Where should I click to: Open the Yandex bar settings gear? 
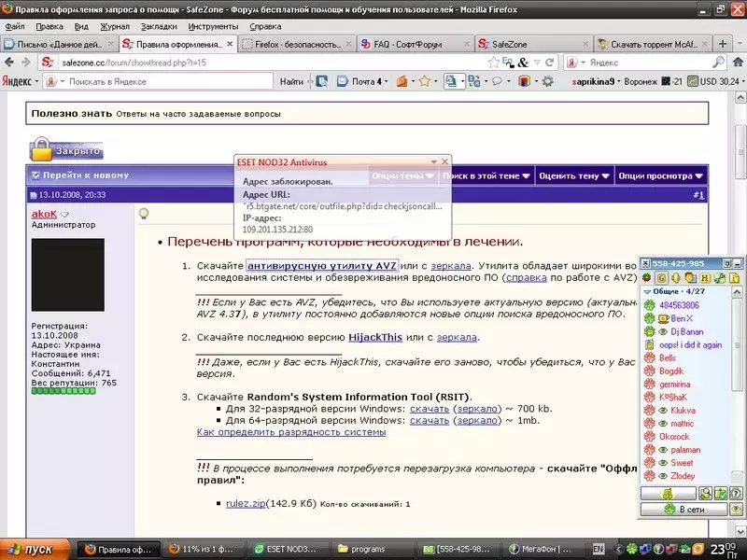click(548, 81)
